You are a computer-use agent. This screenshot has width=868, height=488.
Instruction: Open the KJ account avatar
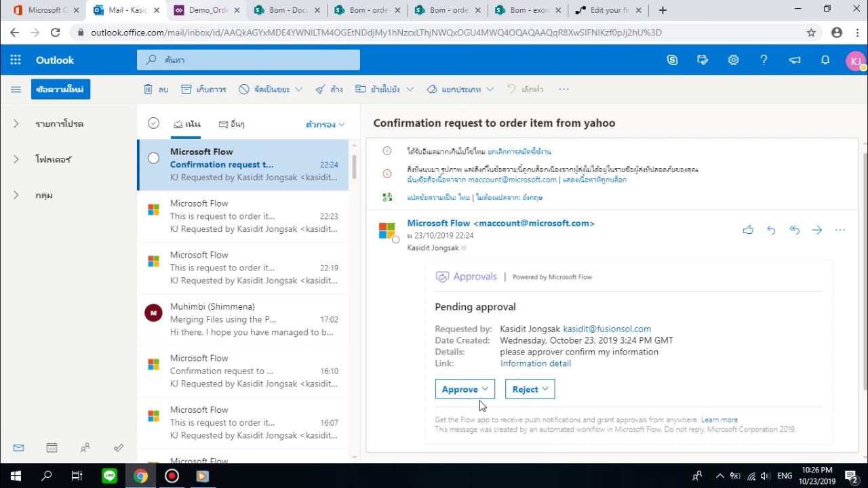(856, 61)
